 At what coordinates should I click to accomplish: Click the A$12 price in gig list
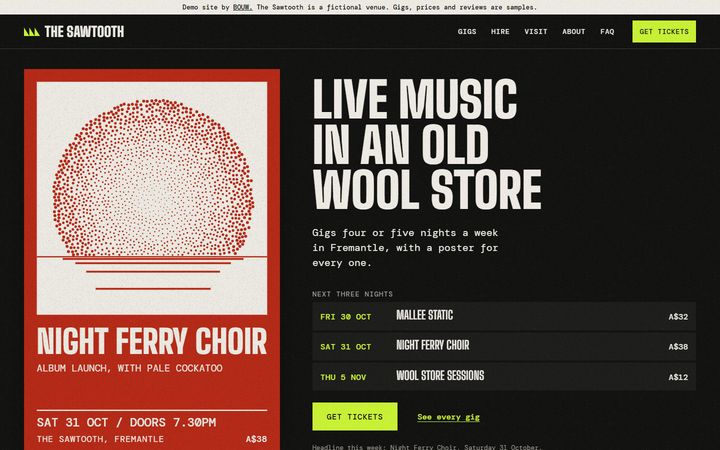click(678, 377)
